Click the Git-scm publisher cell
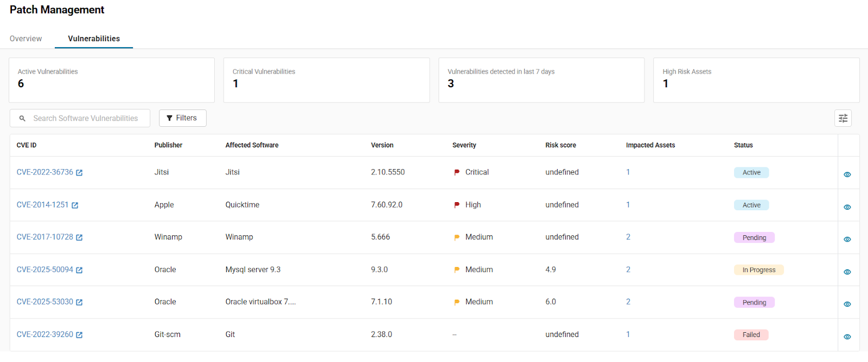Image resolution: width=868 pixels, height=362 pixels. coord(167,334)
